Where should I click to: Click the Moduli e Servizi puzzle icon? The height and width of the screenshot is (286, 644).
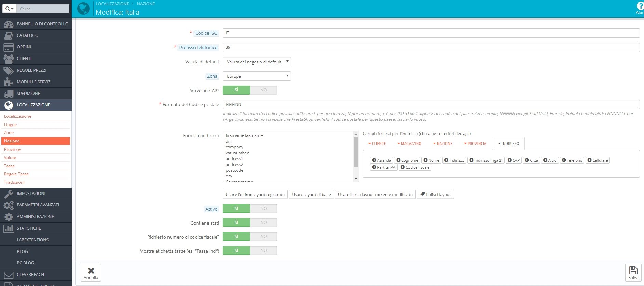pyautogui.click(x=9, y=82)
